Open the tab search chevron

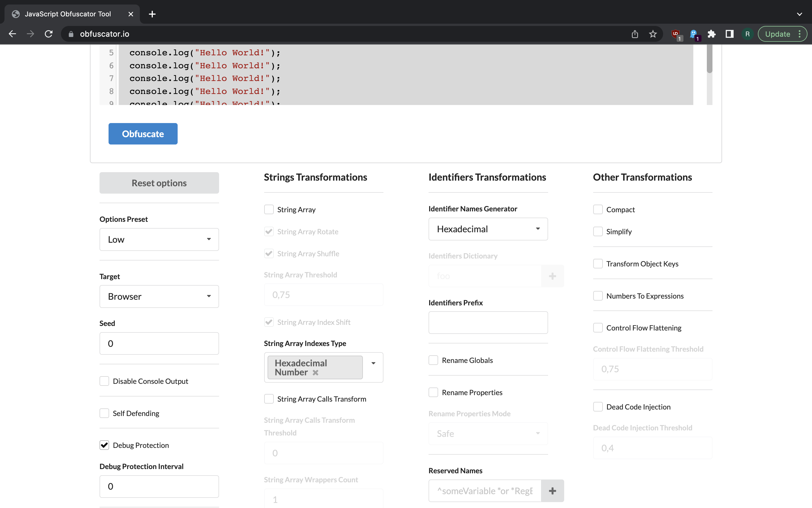click(800, 14)
